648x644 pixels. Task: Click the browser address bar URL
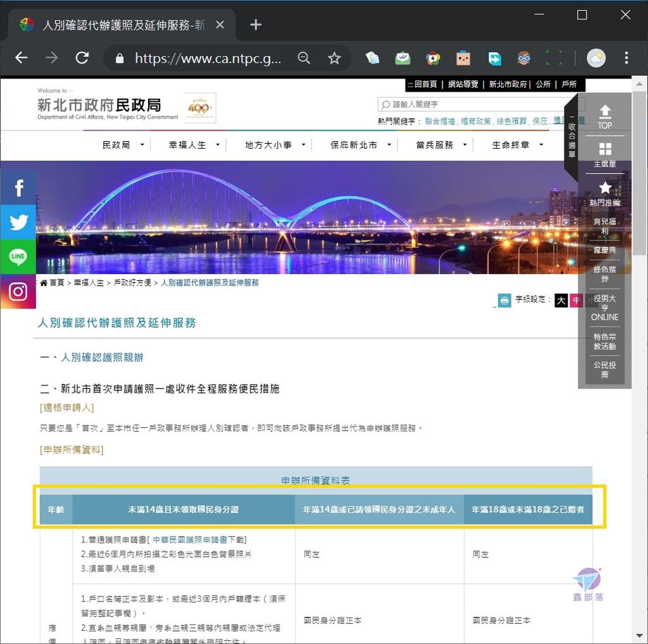click(208, 58)
